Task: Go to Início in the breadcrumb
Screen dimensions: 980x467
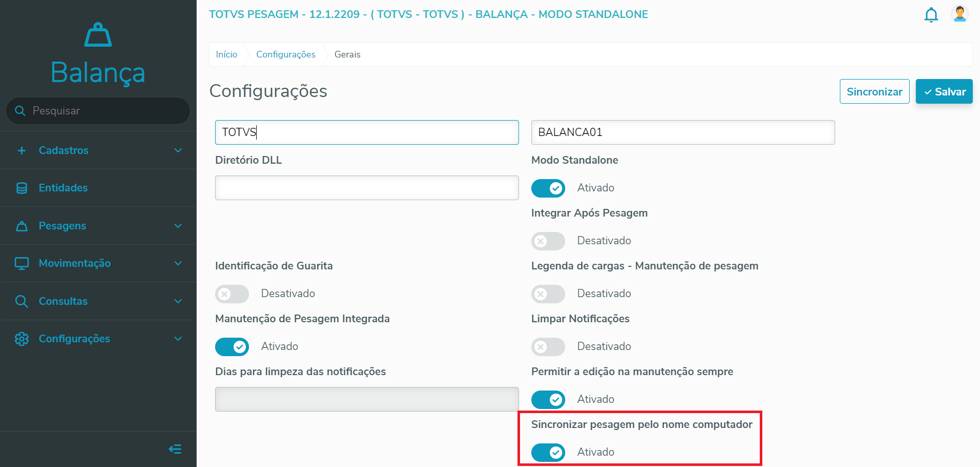Action: pos(226,54)
